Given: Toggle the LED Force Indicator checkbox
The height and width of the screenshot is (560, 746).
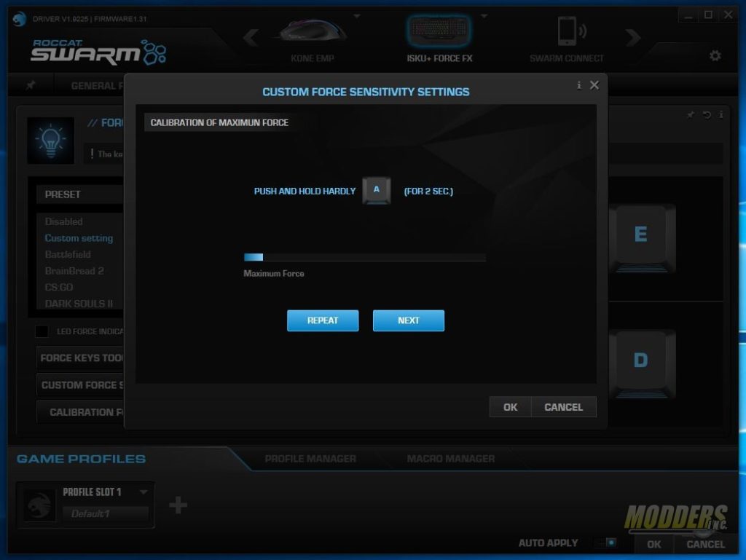Looking at the screenshot, I should [x=42, y=331].
